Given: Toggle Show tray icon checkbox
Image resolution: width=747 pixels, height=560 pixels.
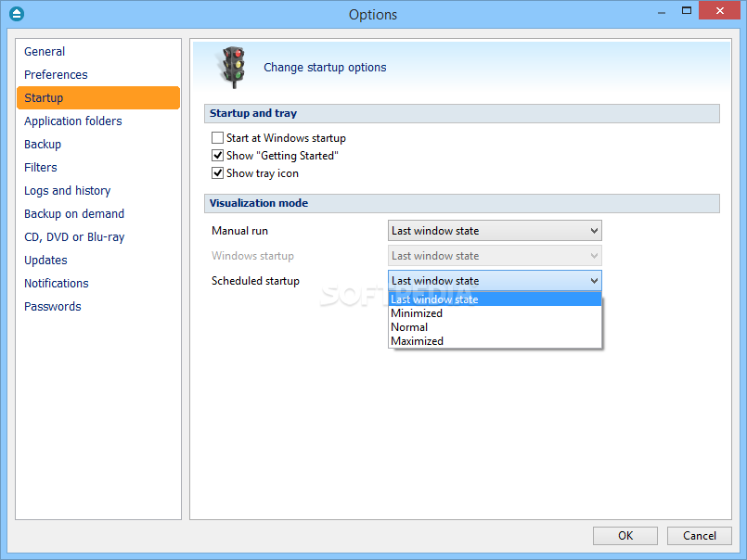Looking at the screenshot, I should [217, 173].
